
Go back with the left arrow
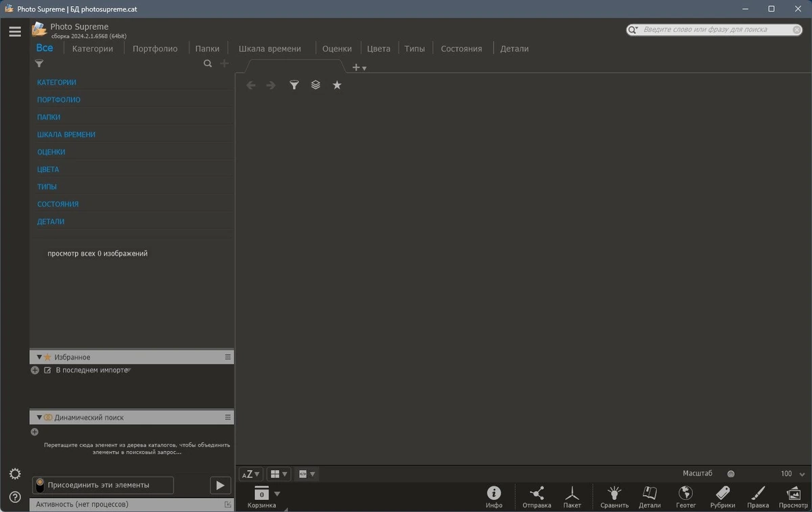(x=251, y=85)
